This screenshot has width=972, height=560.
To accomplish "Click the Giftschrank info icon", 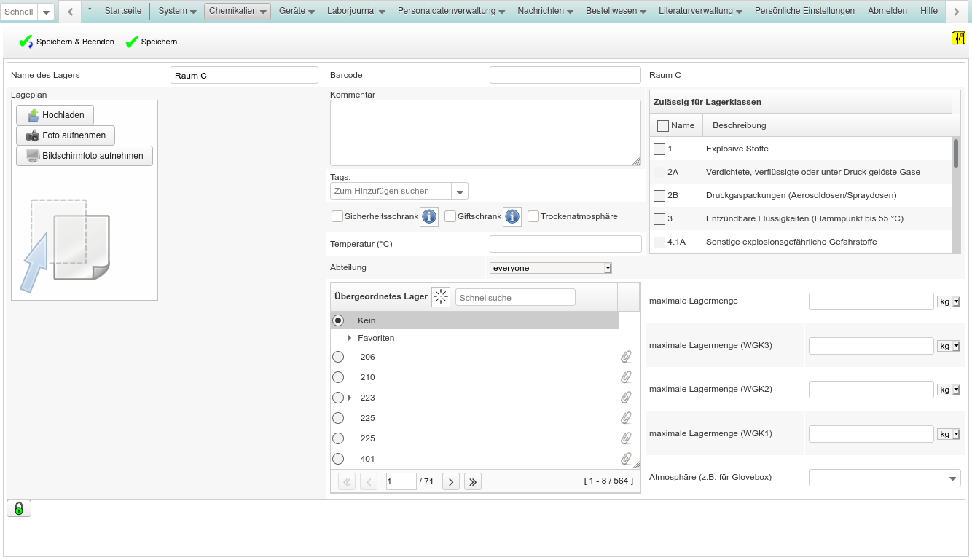I will (512, 216).
